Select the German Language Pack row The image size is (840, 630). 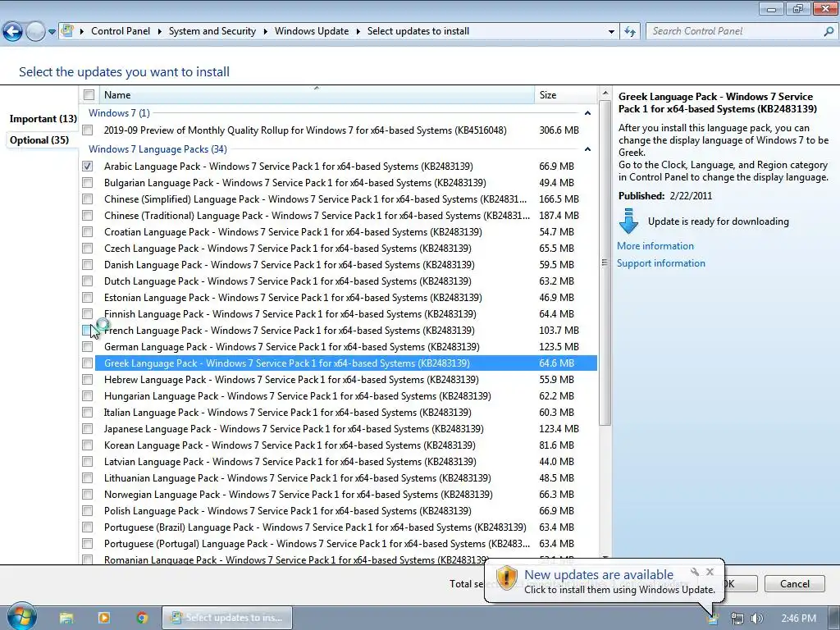tap(345, 347)
